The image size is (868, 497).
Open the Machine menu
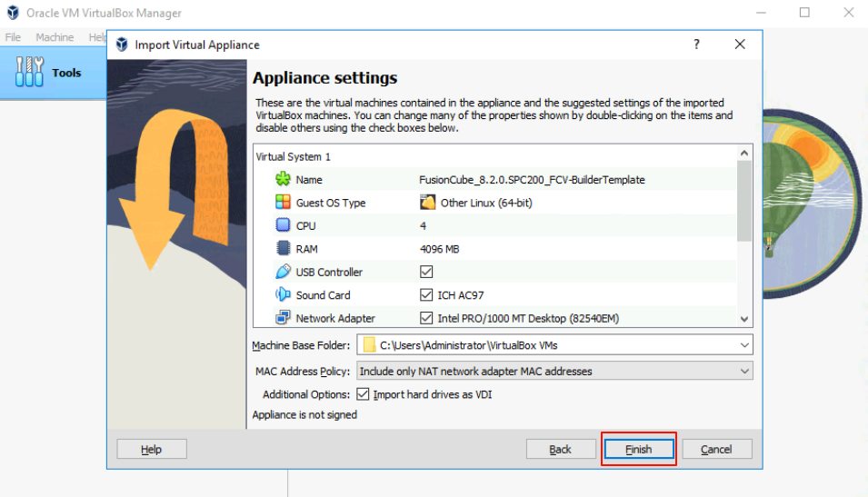click(x=55, y=37)
